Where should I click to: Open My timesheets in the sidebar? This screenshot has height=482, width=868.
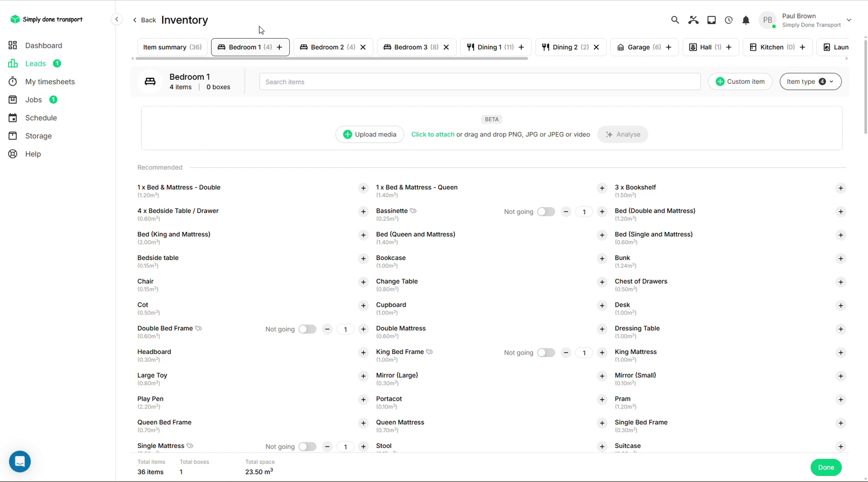tap(50, 81)
